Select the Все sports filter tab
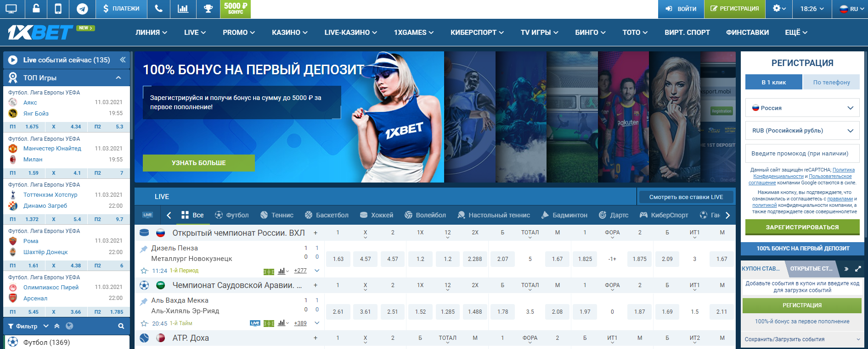 coord(192,215)
